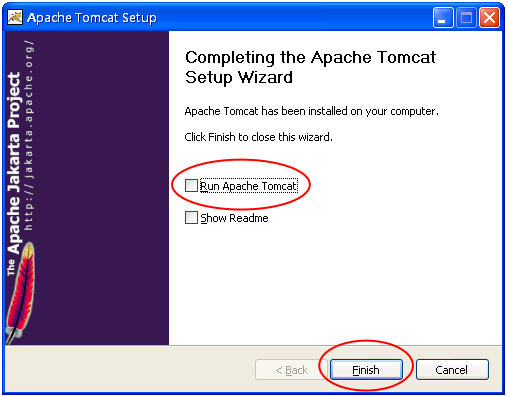
Task: Click the "Apache Tomcat Setup" window title
Action: coord(92,18)
